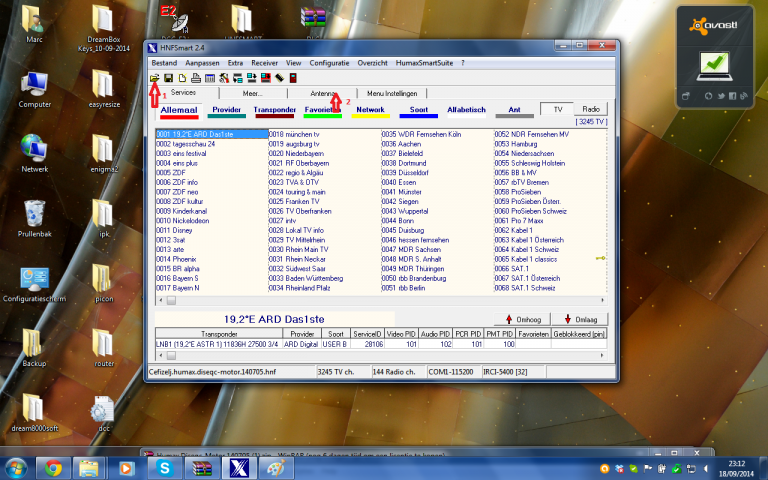The height and width of the screenshot is (480, 768).
Task: Switch to the TV channel list toggle
Action: coord(557,109)
